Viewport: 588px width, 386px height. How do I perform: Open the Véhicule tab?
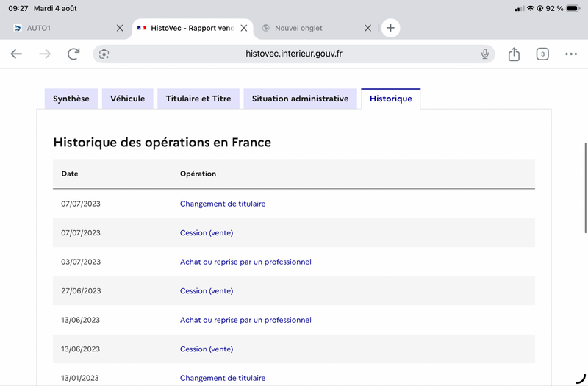(x=127, y=99)
